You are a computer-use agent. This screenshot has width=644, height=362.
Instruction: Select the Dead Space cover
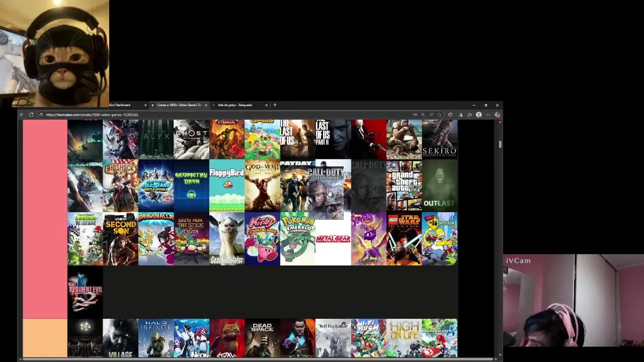[x=262, y=338]
